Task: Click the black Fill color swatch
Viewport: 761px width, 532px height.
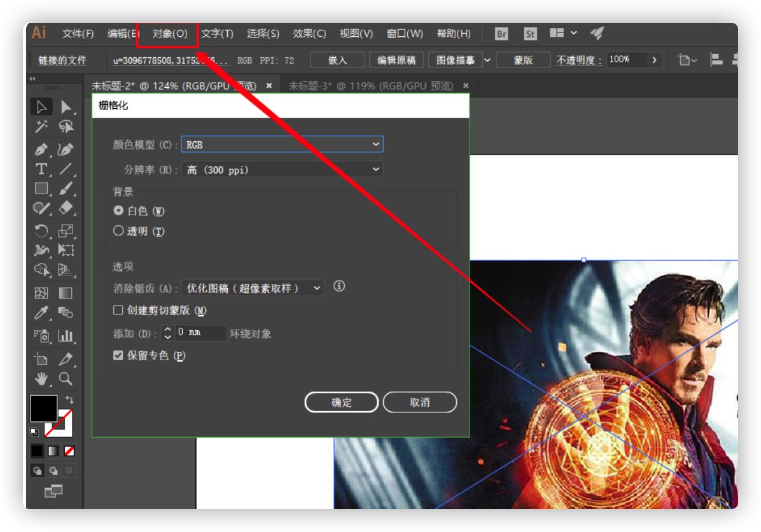Action: [x=44, y=408]
